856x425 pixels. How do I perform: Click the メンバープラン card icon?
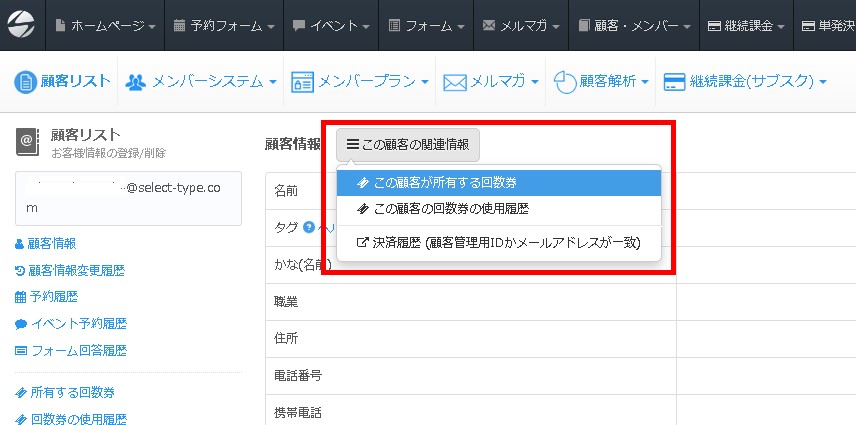pyautogui.click(x=302, y=82)
